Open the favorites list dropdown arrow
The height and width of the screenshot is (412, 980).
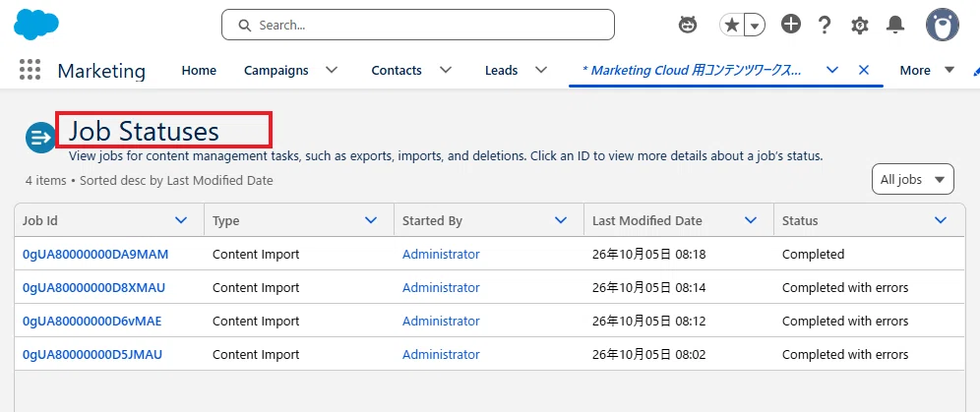tap(756, 26)
